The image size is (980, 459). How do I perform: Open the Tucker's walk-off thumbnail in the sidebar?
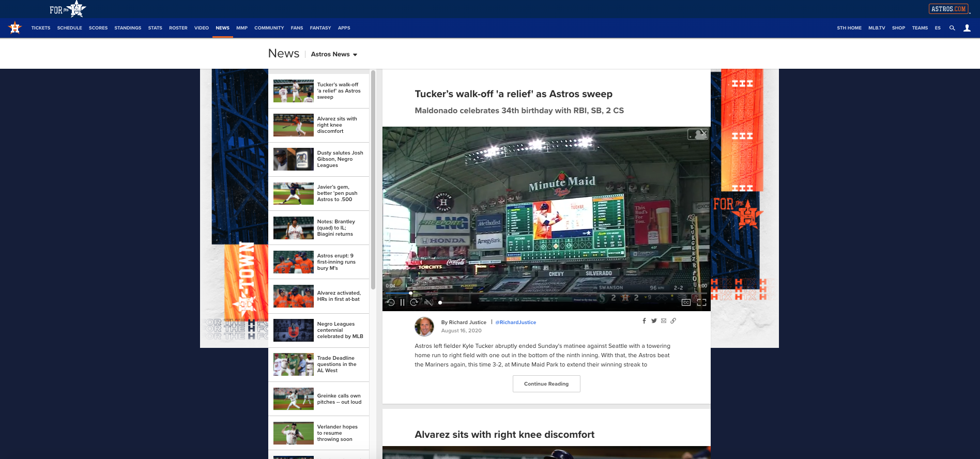(294, 91)
